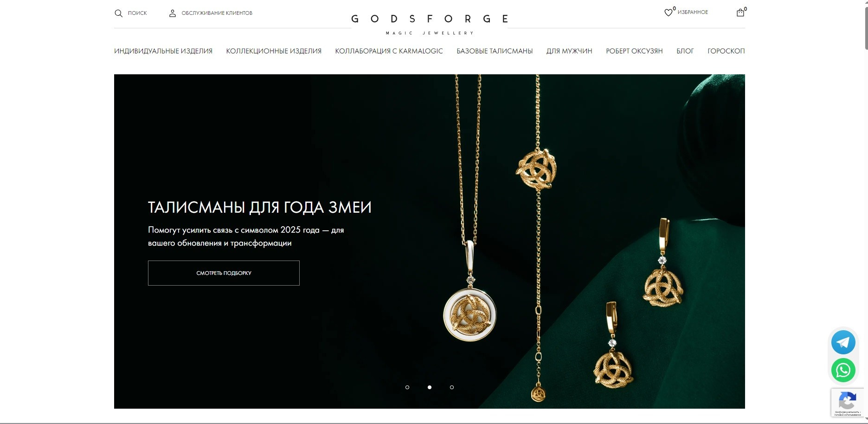Open the shopping bag cart icon

[740, 13]
